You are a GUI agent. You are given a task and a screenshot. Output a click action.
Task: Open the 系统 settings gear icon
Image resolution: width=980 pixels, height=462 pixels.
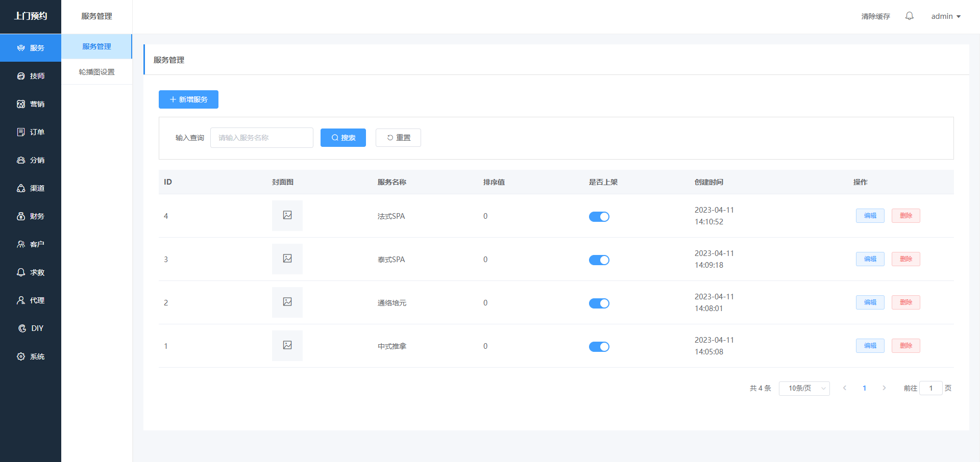point(21,356)
